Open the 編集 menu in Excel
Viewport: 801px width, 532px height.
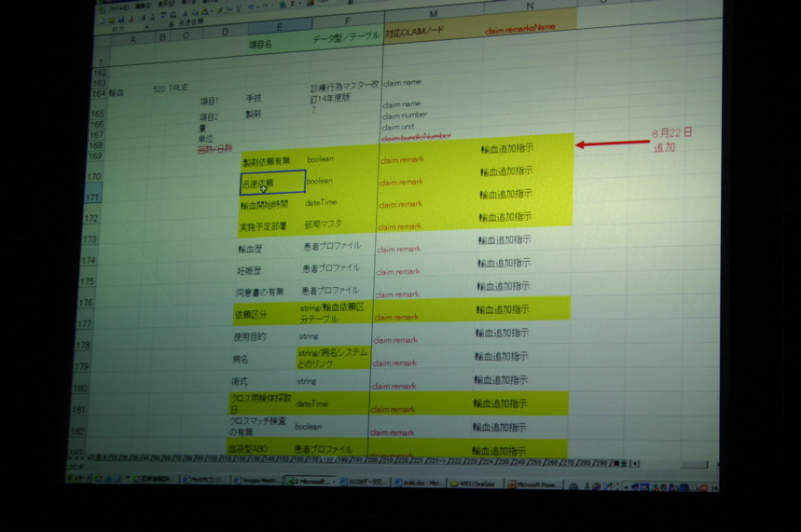point(143,7)
